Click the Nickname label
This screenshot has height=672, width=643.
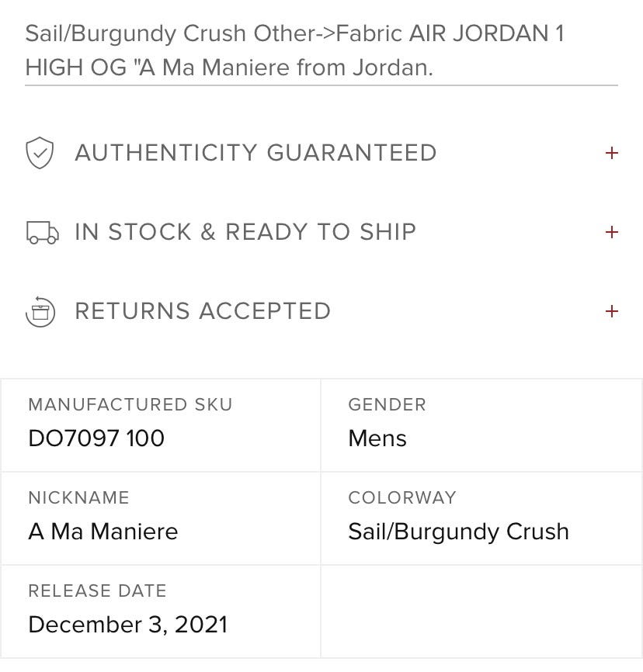tap(79, 497)
